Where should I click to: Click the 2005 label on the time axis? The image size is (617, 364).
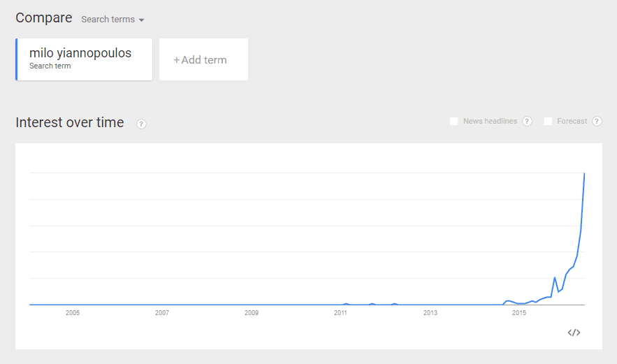(x=73, y=313)
